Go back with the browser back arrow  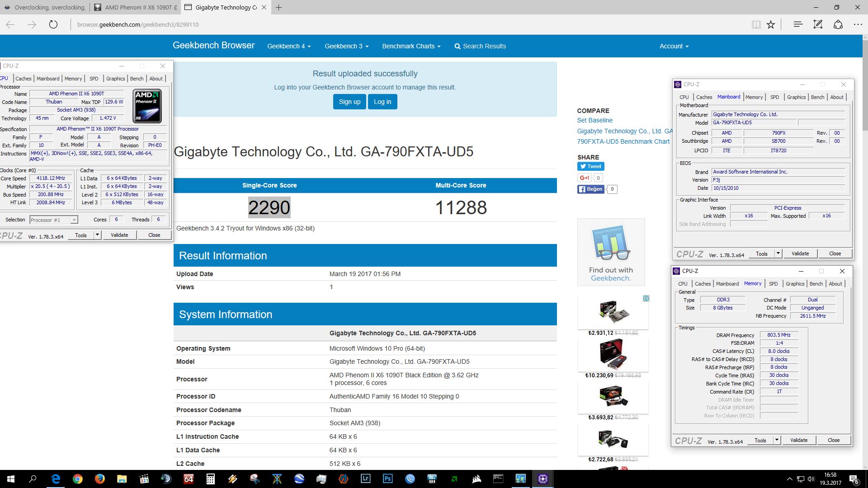pos(10,24)
